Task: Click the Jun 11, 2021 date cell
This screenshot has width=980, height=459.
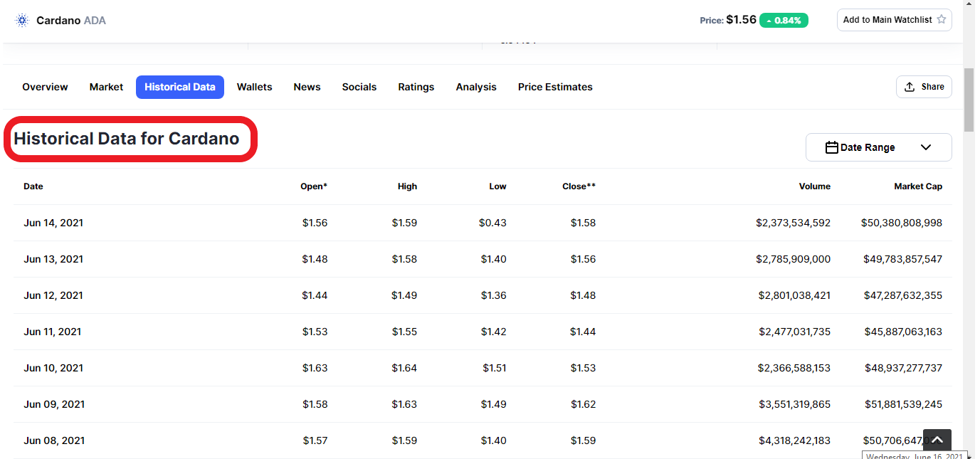Action: pyautogui.click(x=53, y=332)
